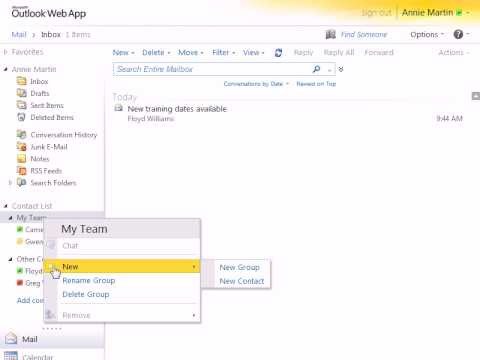Viewport: 480px width, 360px height.
Task: Click Annie Martin presence status icon
Action: pos(459,13)
